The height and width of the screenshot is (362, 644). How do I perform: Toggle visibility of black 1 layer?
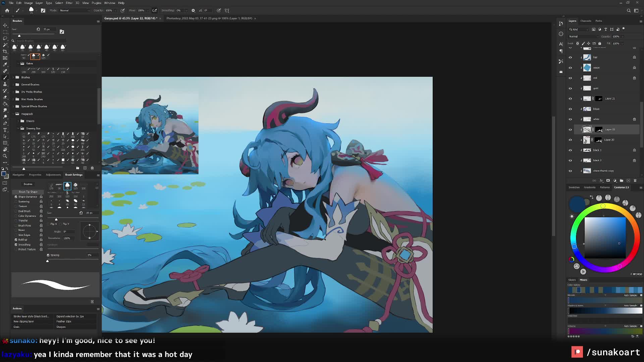tap(570, 150)
